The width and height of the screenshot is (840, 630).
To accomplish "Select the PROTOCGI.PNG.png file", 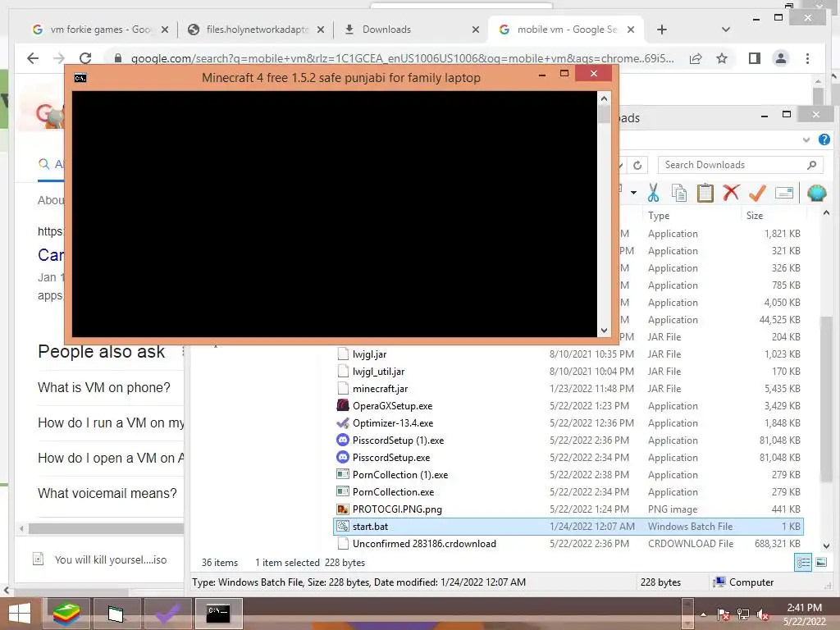I will (x=568, y=509).
